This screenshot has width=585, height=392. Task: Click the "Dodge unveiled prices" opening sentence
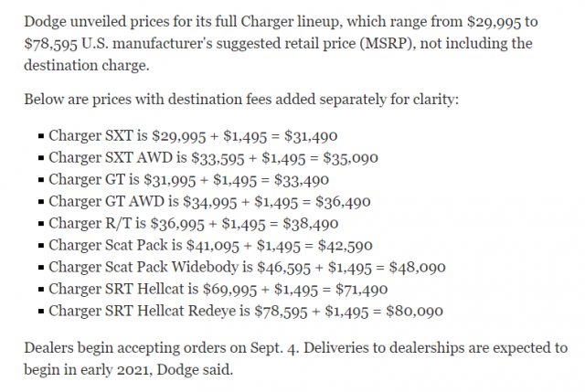click(x=274, y=20)
